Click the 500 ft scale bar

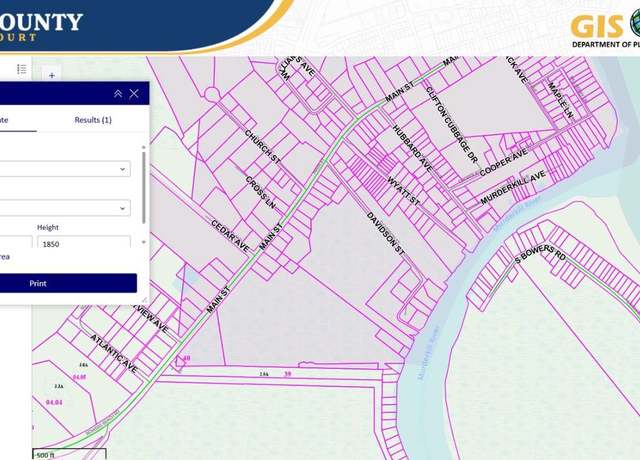click(x=69, y=454)
